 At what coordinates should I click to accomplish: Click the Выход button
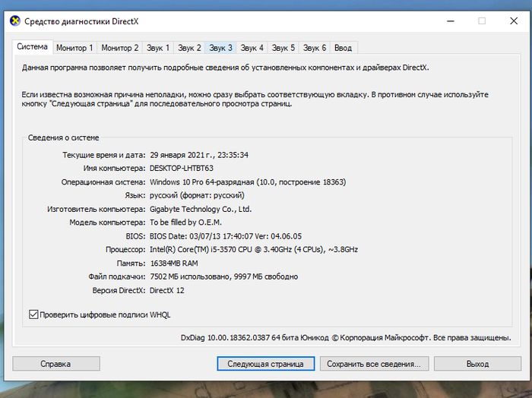point(477,364)
